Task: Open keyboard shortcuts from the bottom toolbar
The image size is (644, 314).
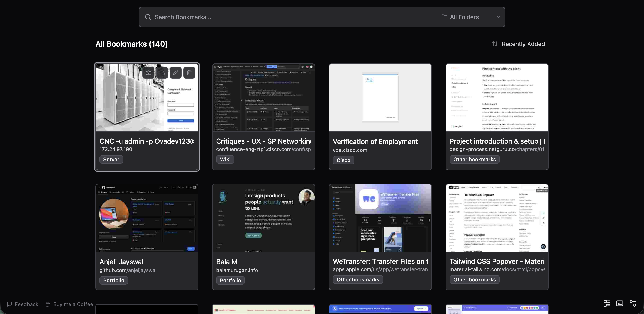Action: tap(620, 303)
